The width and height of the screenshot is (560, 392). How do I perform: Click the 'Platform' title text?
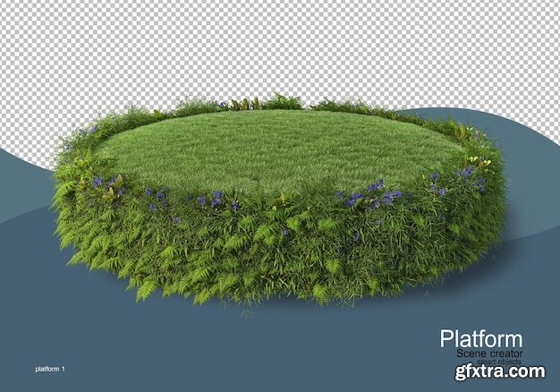[x=480, y=339]
